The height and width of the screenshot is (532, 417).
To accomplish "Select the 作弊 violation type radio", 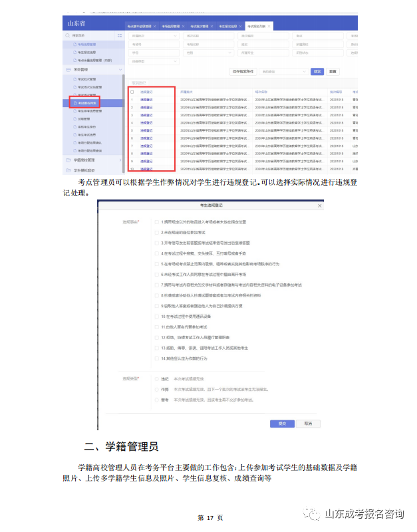I will coord(156,390).
